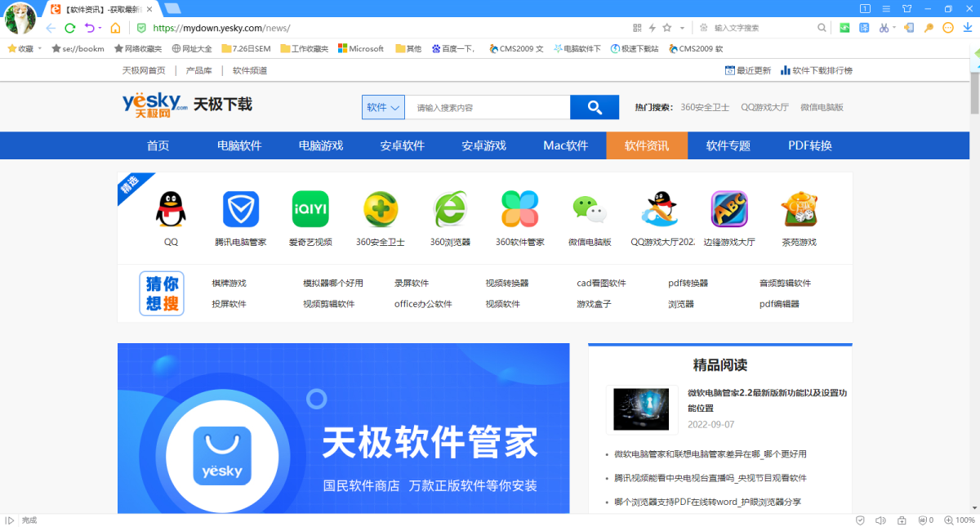This screenshot has width=980, height=527.
Task: Bookmark this page with the star icon
Action: [x=666, y=28]
